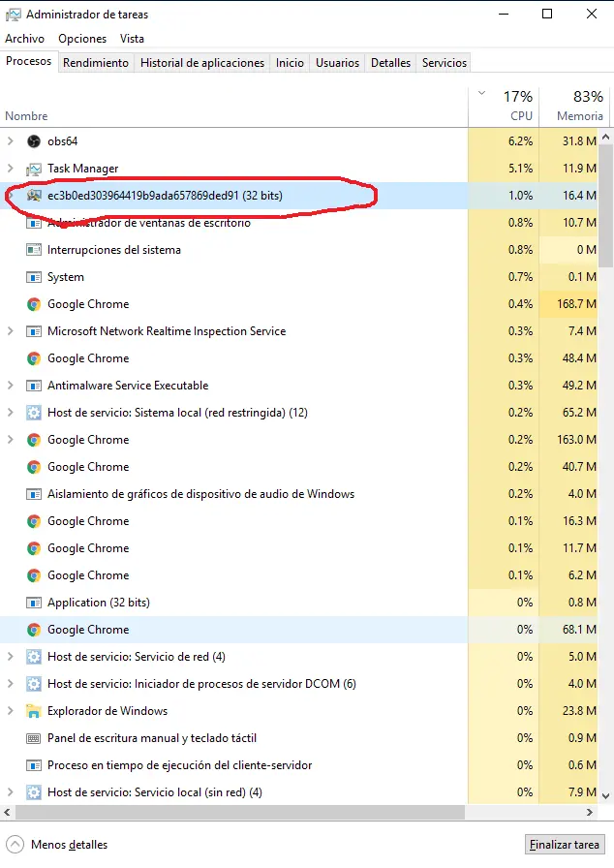Expand the obs64 process group
This screenshot has height=868, width=614.
[10, 141]
